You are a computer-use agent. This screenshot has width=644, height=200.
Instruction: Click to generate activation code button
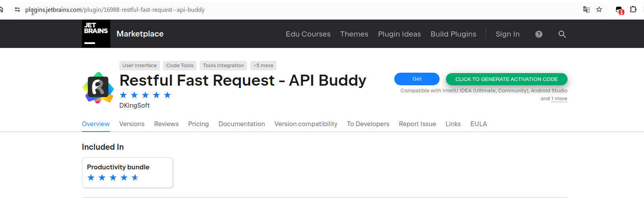(507, 79)
